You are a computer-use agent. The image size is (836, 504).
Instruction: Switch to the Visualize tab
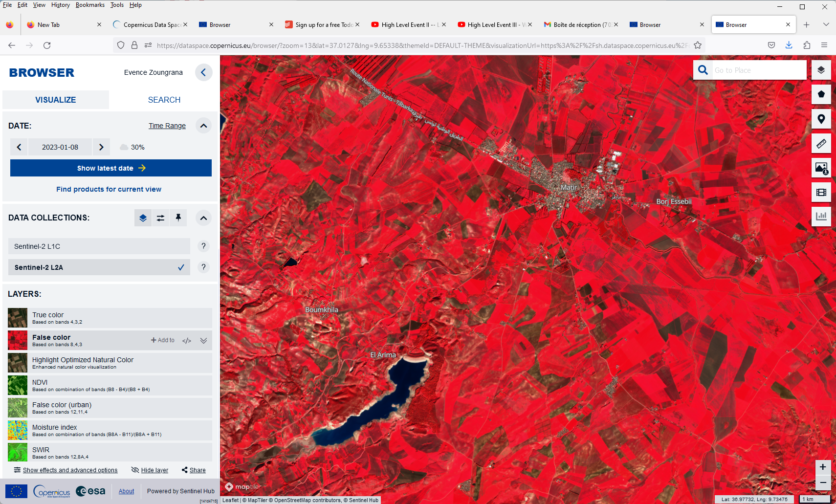tap(56, 100)
